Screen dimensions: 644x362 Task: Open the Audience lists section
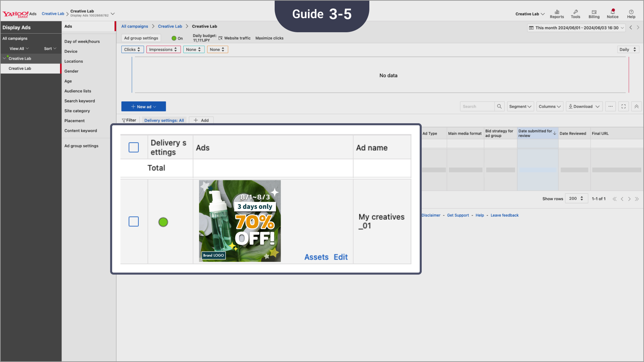pos(78,91)
